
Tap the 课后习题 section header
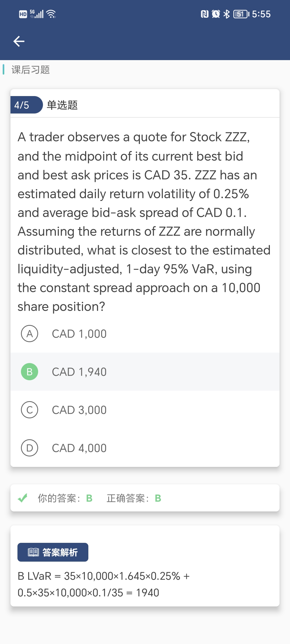point(31,70)
